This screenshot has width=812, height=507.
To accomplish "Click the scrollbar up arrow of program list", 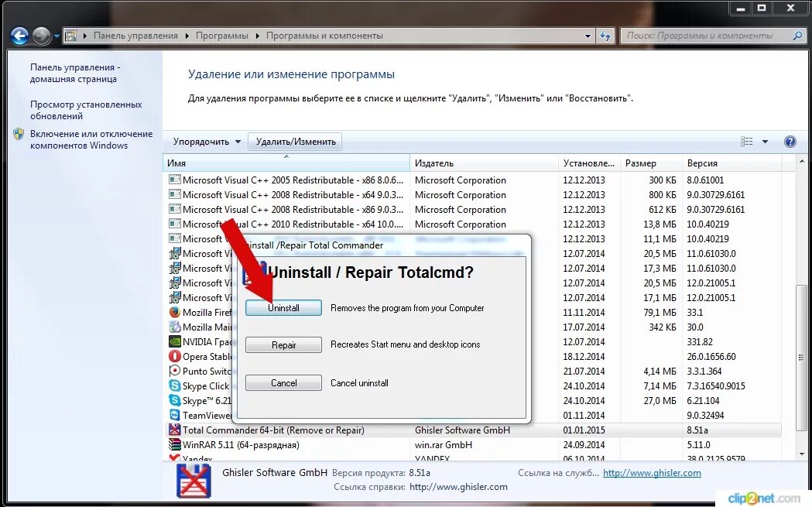I will tap(802, 162).
